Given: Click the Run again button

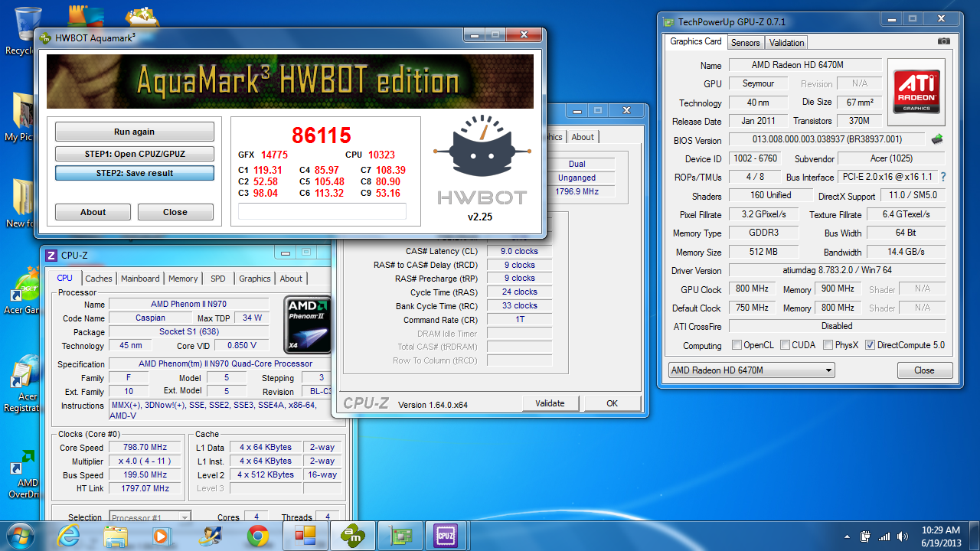Looking at the screenshot, I should (x=134, y=132).
